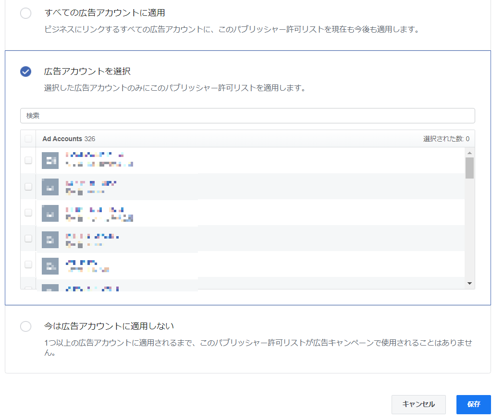Click the 検索 search input field
The width and height of the screenshot is (504, 420).
tap(247, 116)
